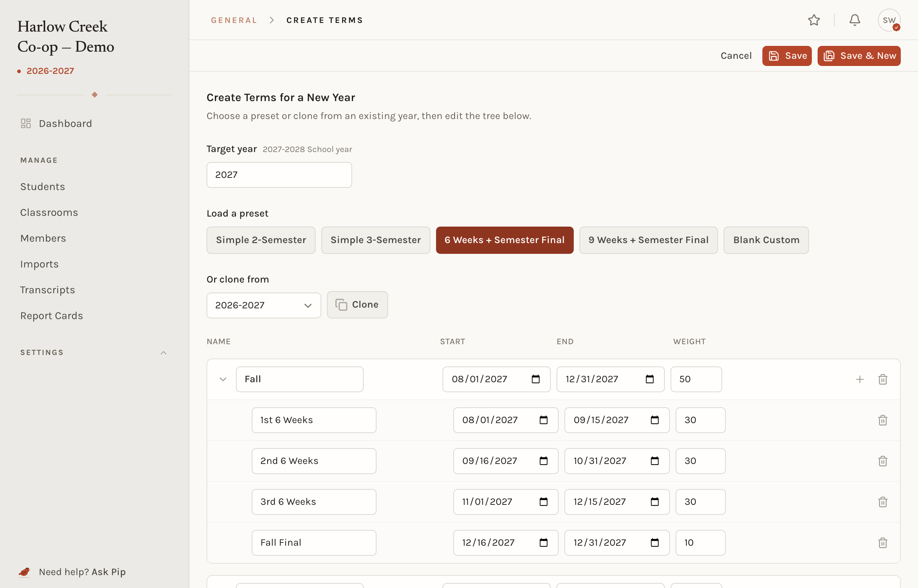918x588 pixels.
Task: Click the Clone button
Action: [357, 305]
